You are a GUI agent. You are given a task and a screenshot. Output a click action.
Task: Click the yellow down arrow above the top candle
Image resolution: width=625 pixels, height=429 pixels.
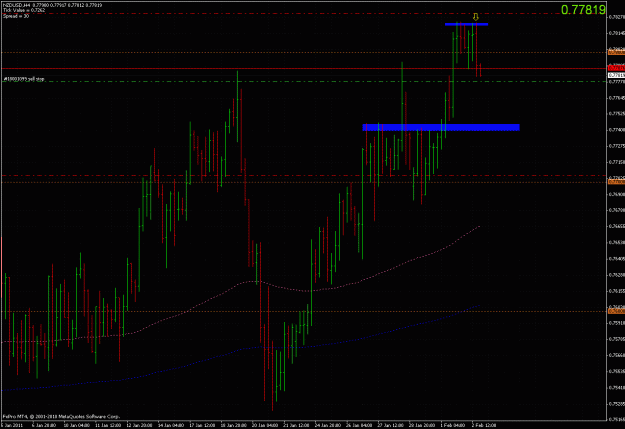coord(476,17)
